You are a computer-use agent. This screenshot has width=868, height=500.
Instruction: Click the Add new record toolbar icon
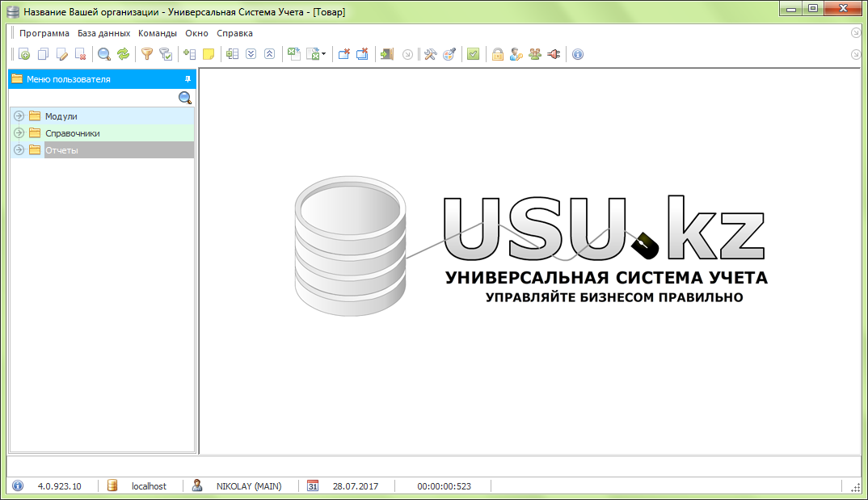(23, 54)
